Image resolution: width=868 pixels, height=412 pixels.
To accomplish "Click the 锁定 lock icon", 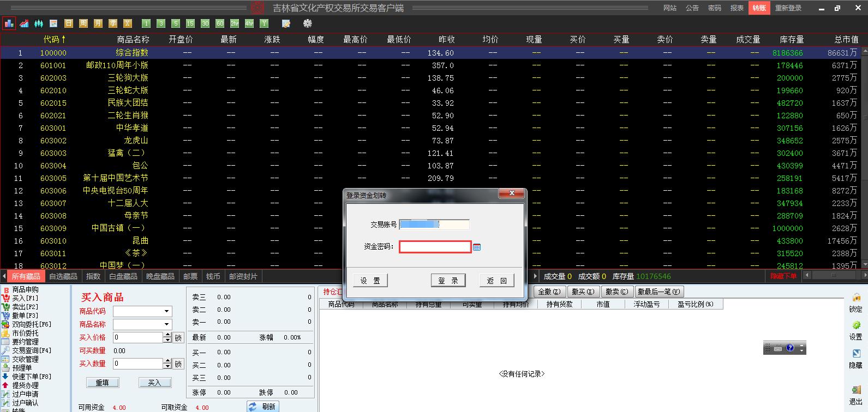I will [x=855, y=298].
